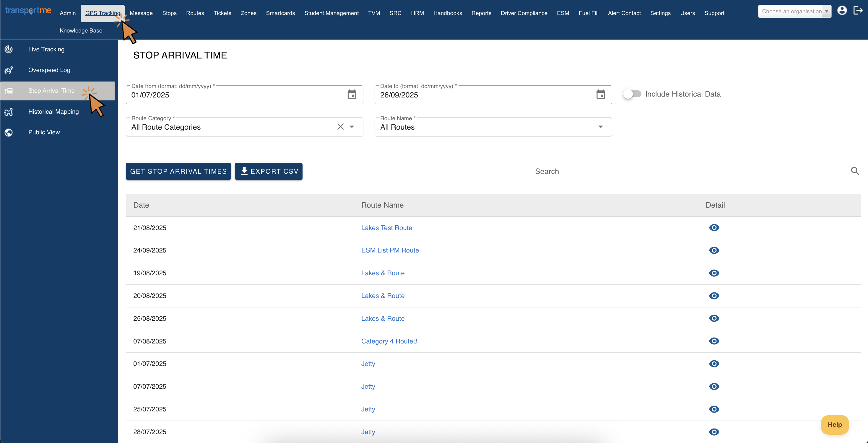This screenshot has height=443, width=868.
Task: View details for Category 4 RouteB row
Action: (714, 341)
